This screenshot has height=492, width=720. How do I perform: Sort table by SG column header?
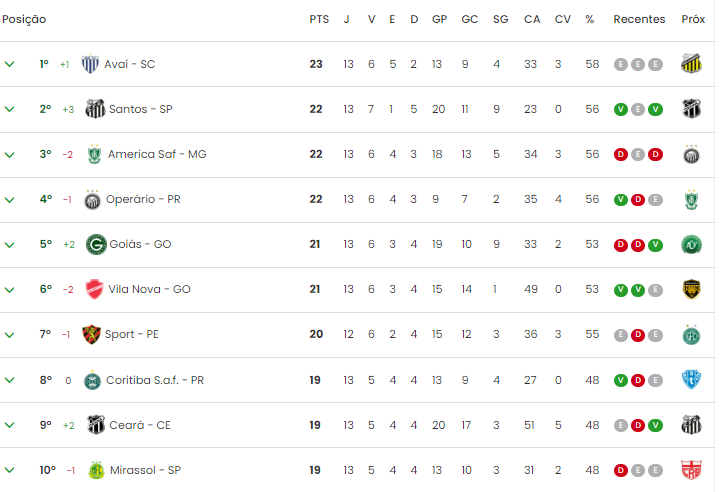tap(501, 19)
